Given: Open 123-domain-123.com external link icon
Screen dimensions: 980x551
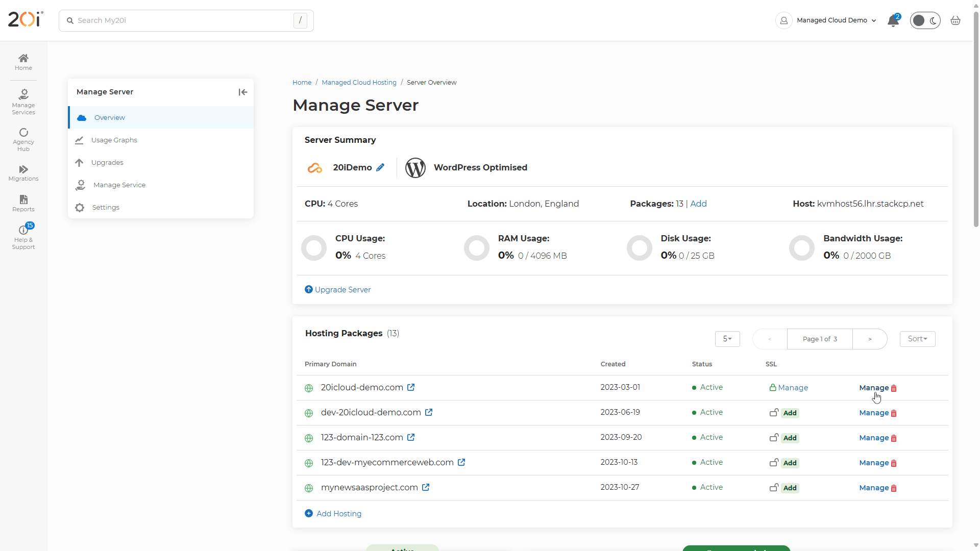Looking at the screenshot, I should point(411,437).
